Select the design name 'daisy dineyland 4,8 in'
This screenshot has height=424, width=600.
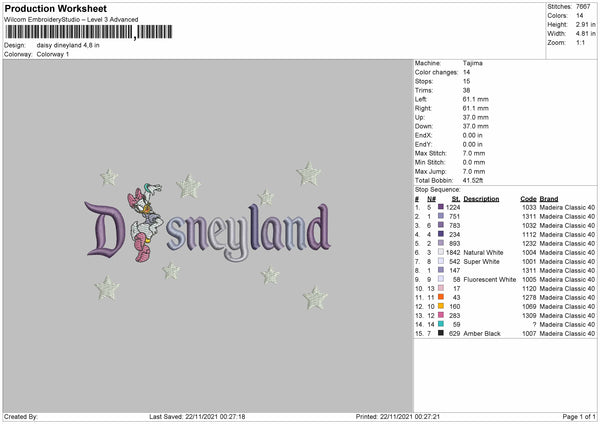(x=68, y=45)
